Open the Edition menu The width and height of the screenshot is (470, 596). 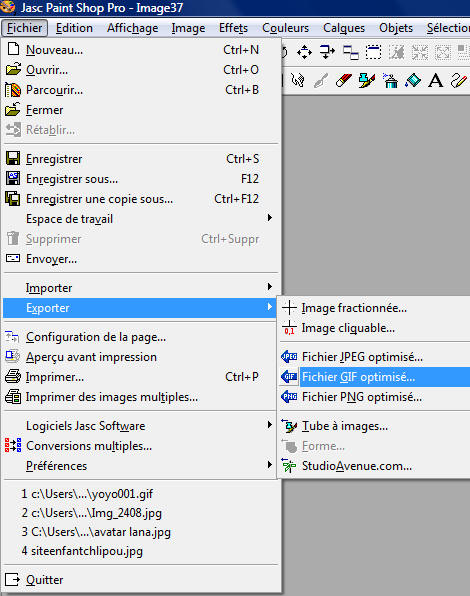coord(74,28)
